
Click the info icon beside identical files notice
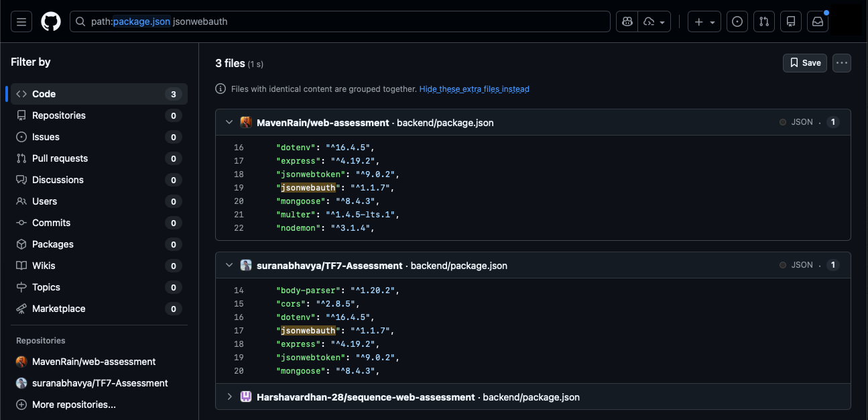click(x=221, y=89)
